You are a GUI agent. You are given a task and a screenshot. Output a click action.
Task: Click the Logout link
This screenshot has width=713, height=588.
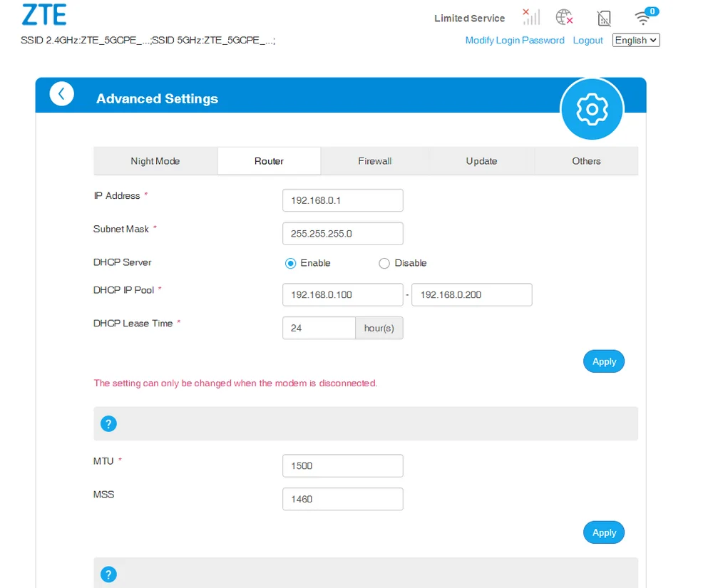pos(588,41)
